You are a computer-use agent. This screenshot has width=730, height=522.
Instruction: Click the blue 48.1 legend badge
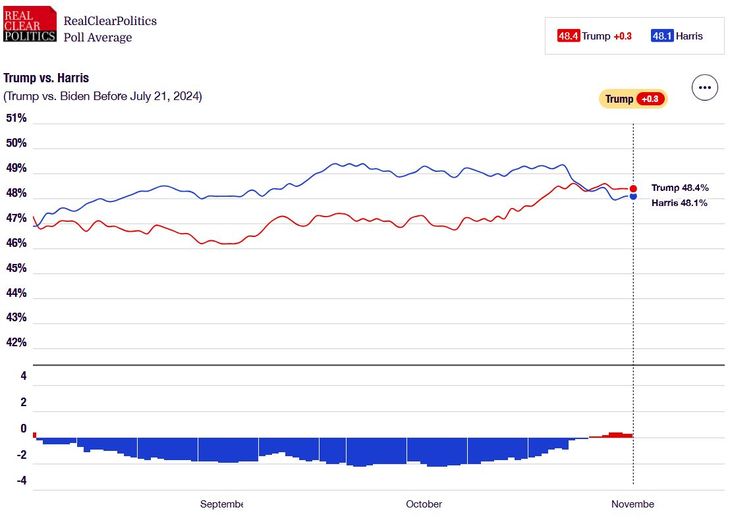click(x=661, y=36)
